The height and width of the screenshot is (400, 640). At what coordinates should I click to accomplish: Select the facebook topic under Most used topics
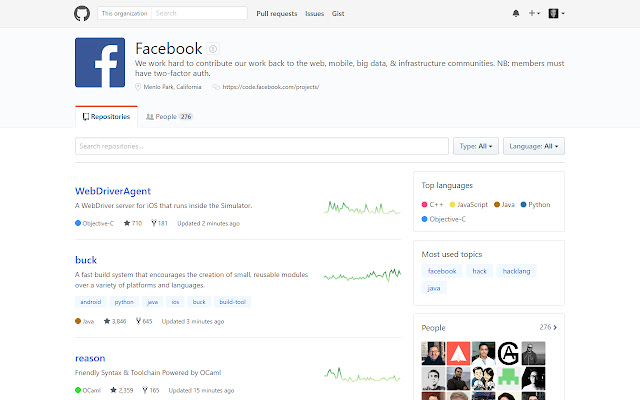click(442, 271)
